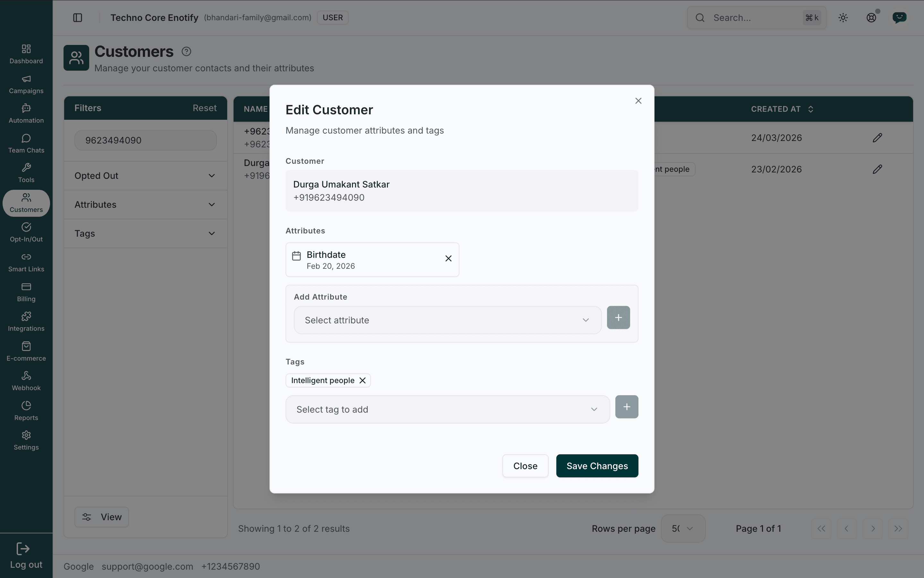The image size is (924, 578).
Task: Open Integrations page
Action: point(26,322)
